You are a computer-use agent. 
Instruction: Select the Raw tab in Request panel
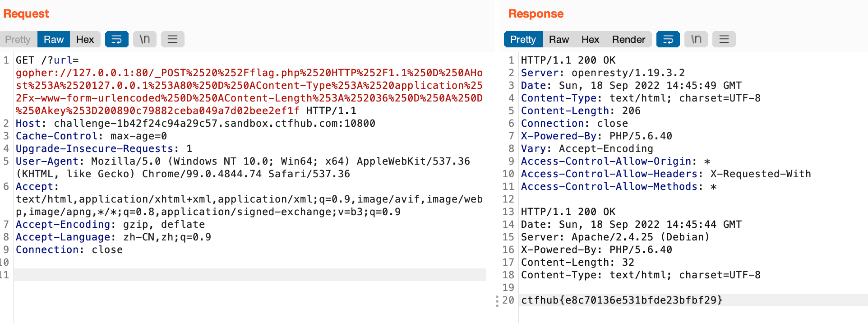[x=54, y=39]
